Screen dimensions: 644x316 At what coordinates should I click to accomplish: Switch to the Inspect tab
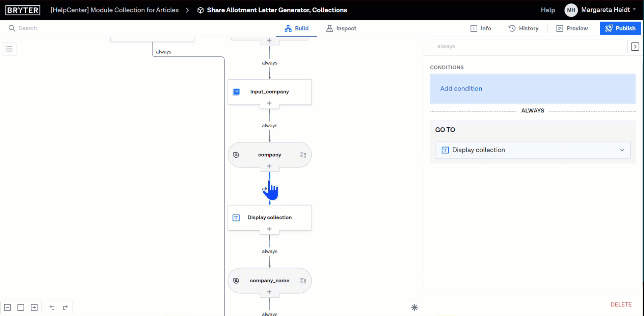(x=341, y=28)
